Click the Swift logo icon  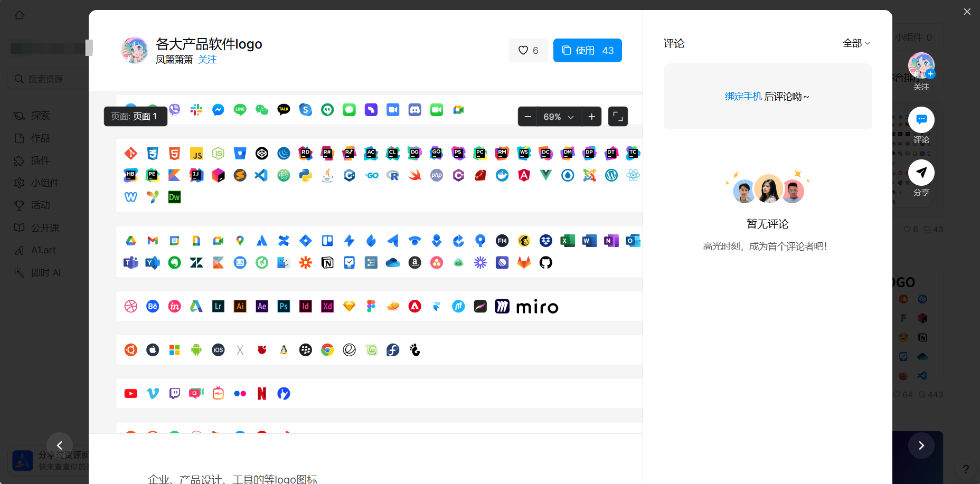click(415, 175)
